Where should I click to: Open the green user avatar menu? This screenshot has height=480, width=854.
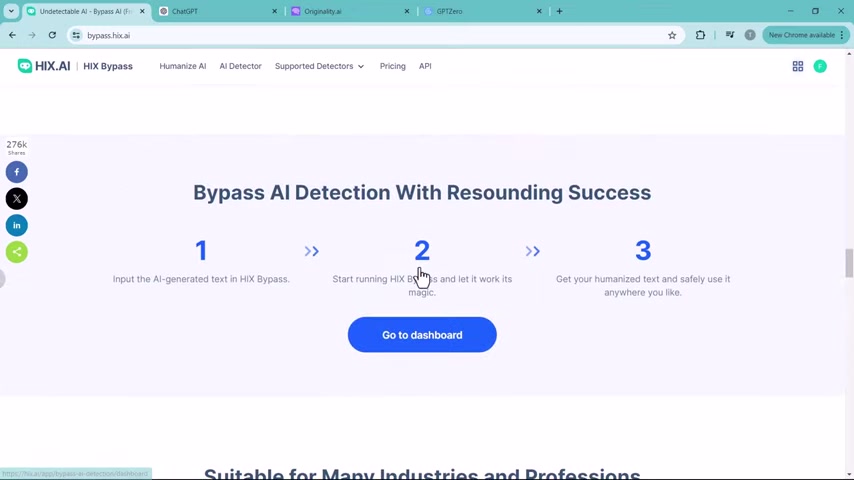tap(820, 66)
